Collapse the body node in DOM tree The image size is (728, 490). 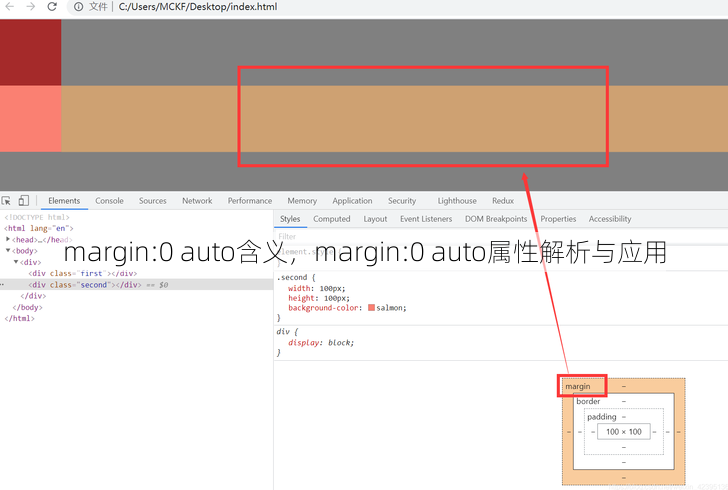coord(8,250)
